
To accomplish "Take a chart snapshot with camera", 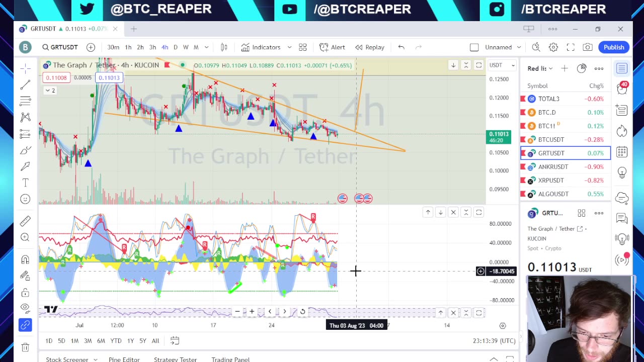I will click(588, 47).
